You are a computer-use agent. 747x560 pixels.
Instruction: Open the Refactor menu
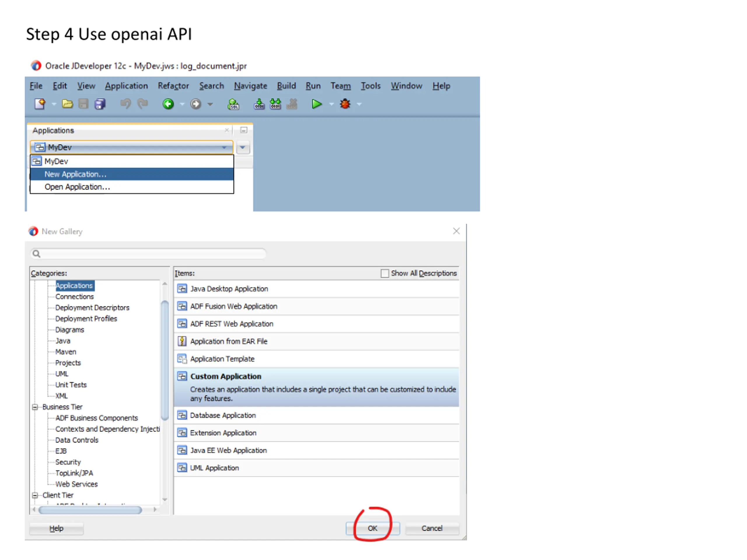click(x=173, y=86)
